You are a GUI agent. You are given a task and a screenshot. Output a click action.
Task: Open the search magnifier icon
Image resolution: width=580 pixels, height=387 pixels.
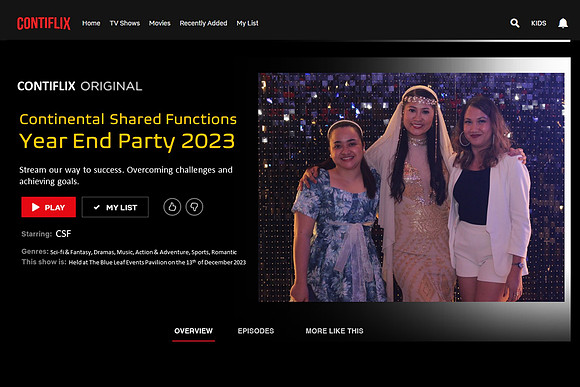pyautogui.click(x=515, y=23)
